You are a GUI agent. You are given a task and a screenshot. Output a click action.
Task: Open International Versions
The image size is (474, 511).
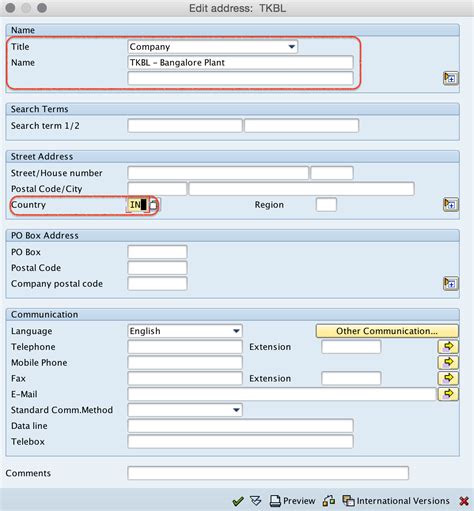[396, 501]
